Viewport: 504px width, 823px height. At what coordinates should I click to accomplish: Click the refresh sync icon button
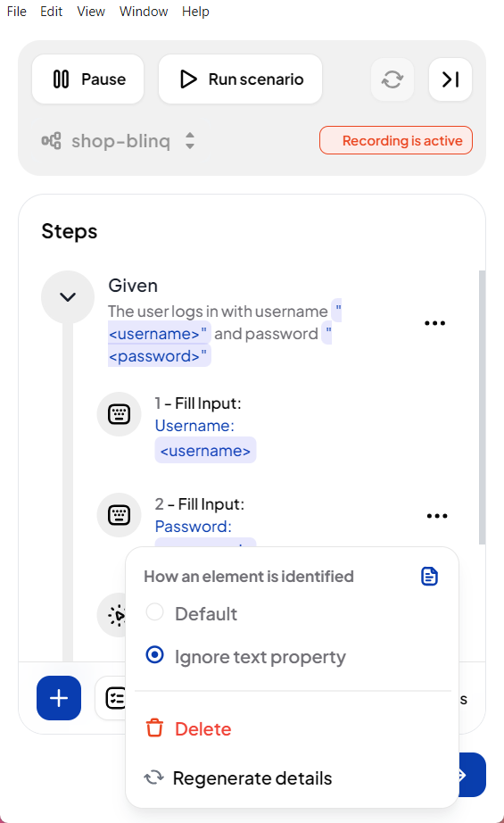point(392,79)
